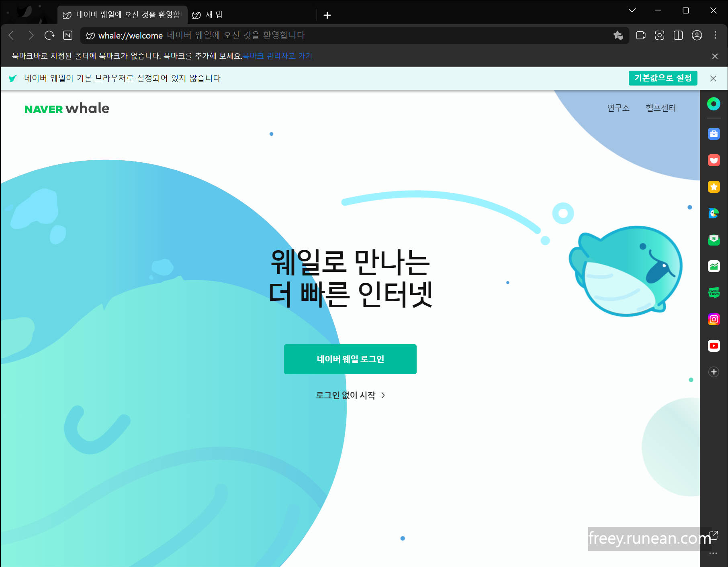Image resolution: width=728 pixels, height=567 pixels.
Task: Toggle split screen view from the toolbar
Action: [678, 35]
